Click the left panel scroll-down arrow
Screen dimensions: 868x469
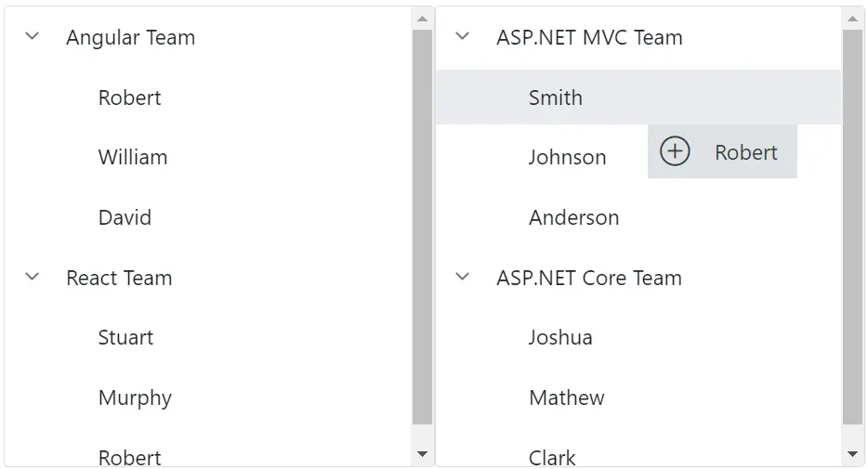tap(422, 454)
